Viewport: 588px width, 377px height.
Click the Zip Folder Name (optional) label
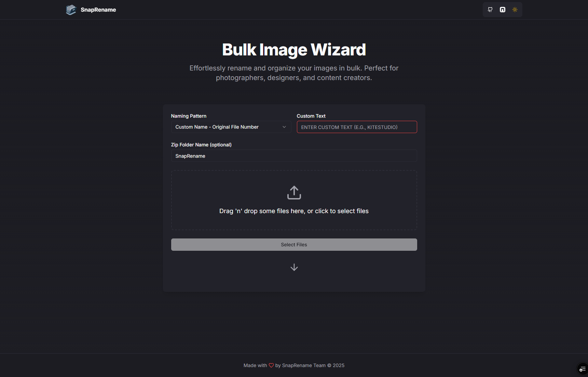(201, 145)
